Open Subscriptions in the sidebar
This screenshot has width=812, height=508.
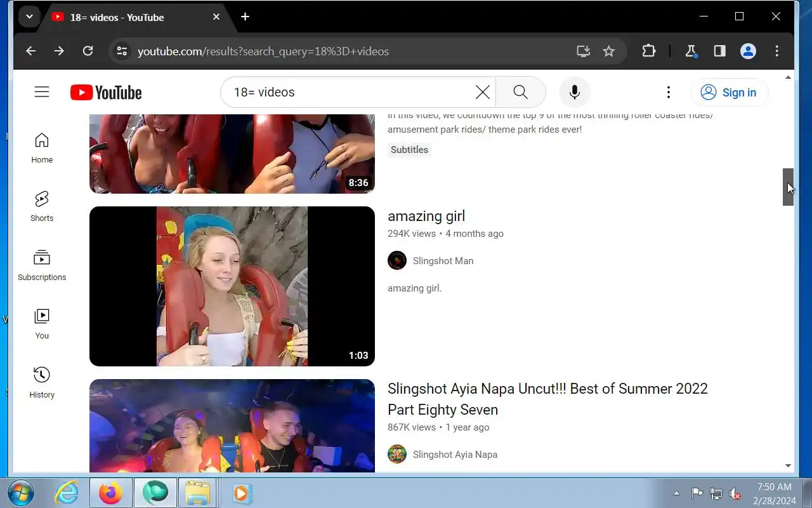42,266
